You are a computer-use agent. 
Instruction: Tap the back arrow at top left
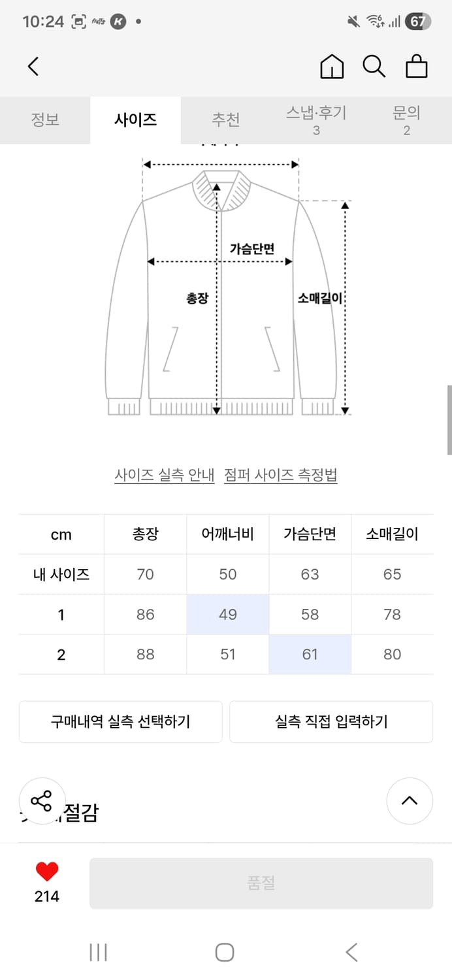click(33, 66)
